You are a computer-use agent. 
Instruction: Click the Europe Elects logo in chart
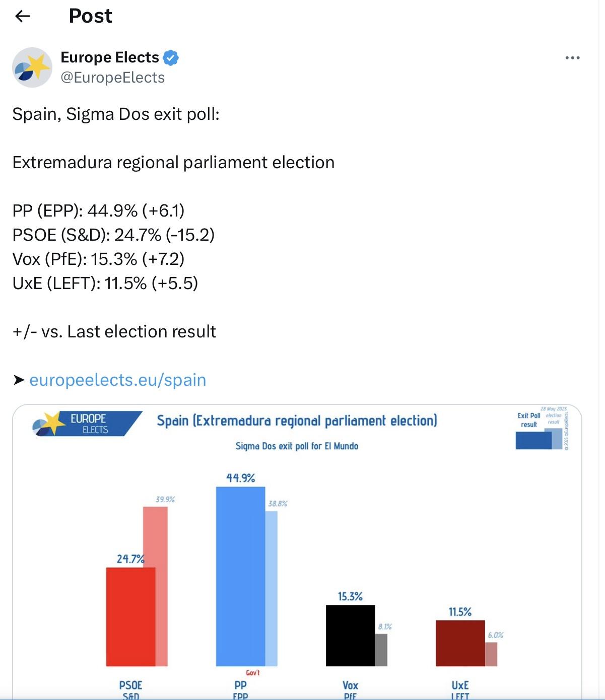87,424
